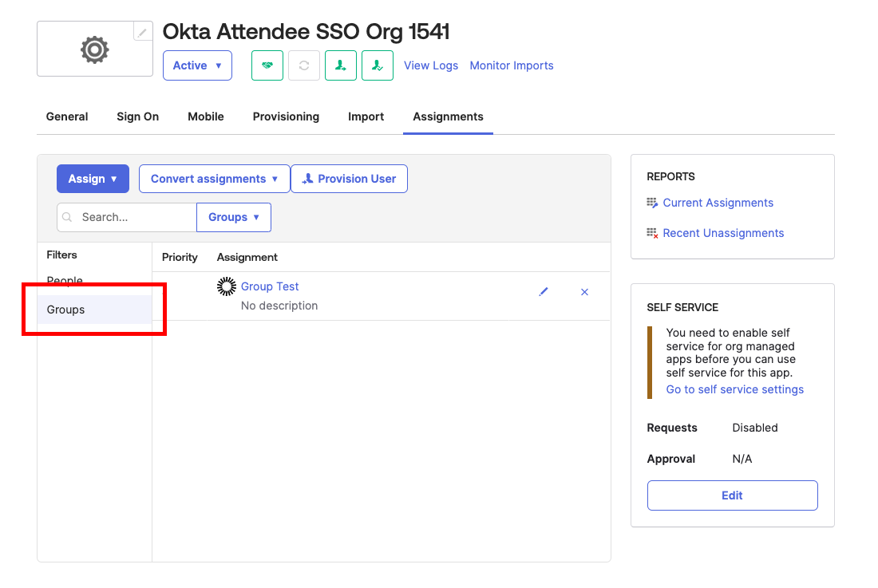Open the Active status dropdown
This screenshot has width=878, height=588.
[x=197, y=65]
